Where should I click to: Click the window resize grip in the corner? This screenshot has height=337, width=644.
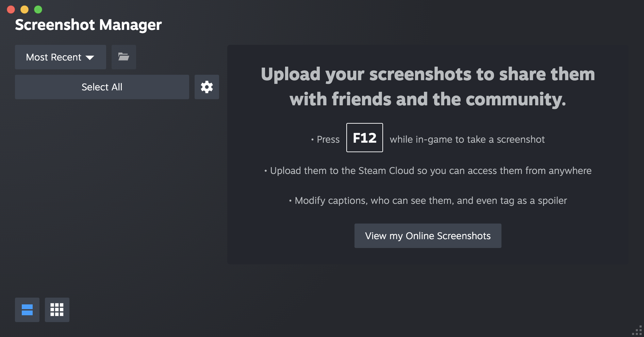[637, 330]
